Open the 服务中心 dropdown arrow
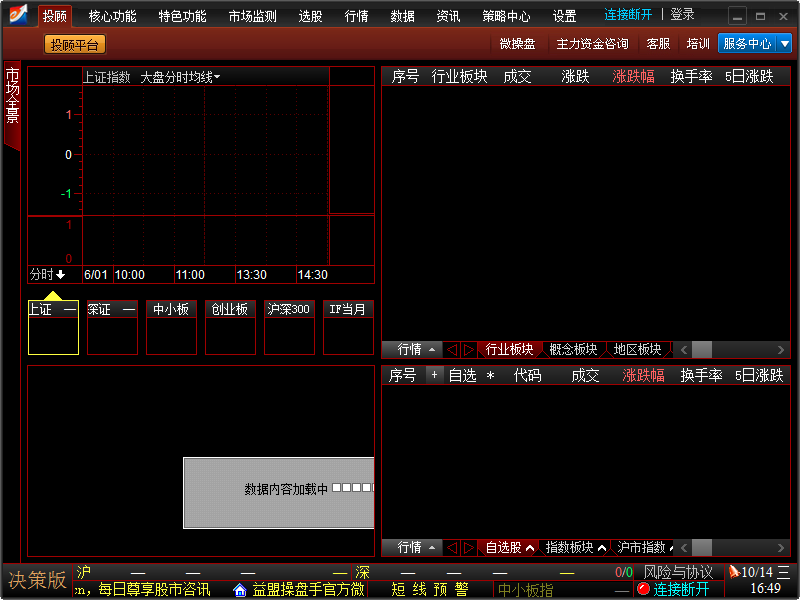 (784, 44)
